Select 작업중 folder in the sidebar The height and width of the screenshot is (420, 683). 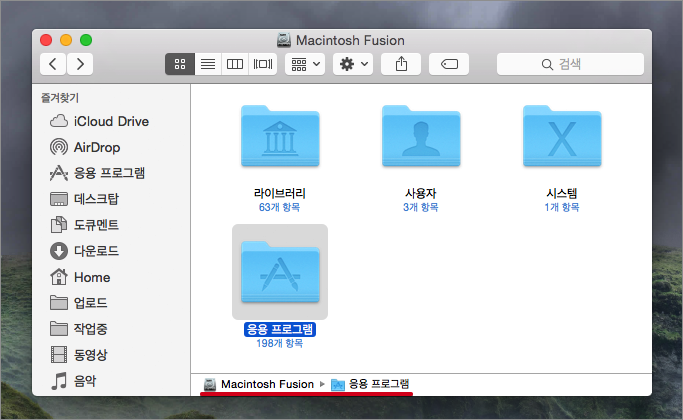tap(79, 329)
